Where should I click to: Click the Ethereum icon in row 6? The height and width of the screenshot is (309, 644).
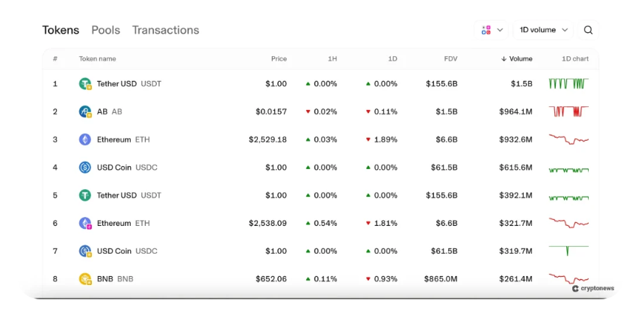click(85, 223)
